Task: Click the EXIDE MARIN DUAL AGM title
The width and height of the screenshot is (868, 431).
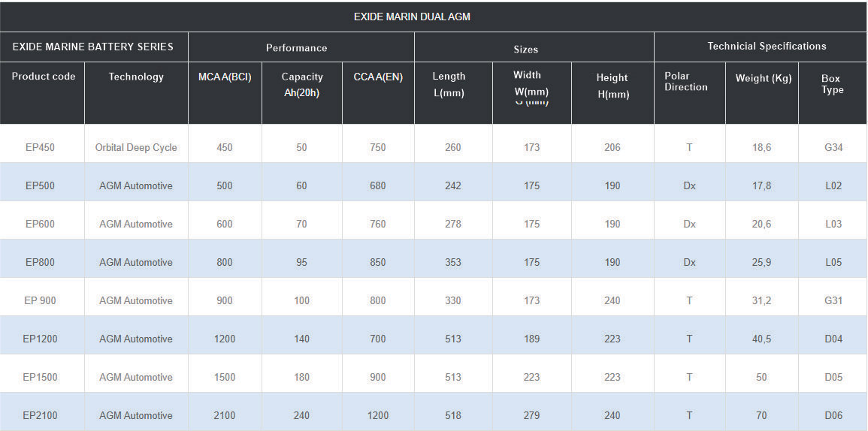Action: [x=412, y=17]
